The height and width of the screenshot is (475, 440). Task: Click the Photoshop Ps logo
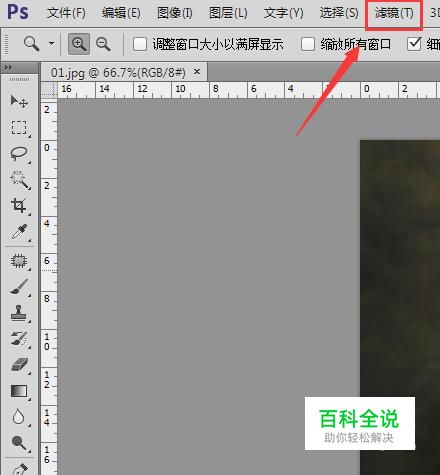(x=18, y=12)
